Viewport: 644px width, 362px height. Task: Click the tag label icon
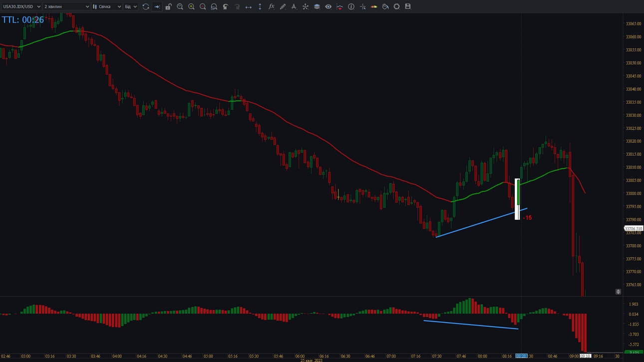pos(385,6)
